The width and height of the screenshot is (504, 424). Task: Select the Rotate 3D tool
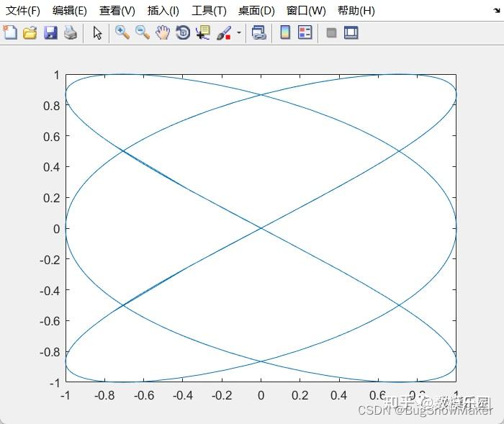[183, 33]
